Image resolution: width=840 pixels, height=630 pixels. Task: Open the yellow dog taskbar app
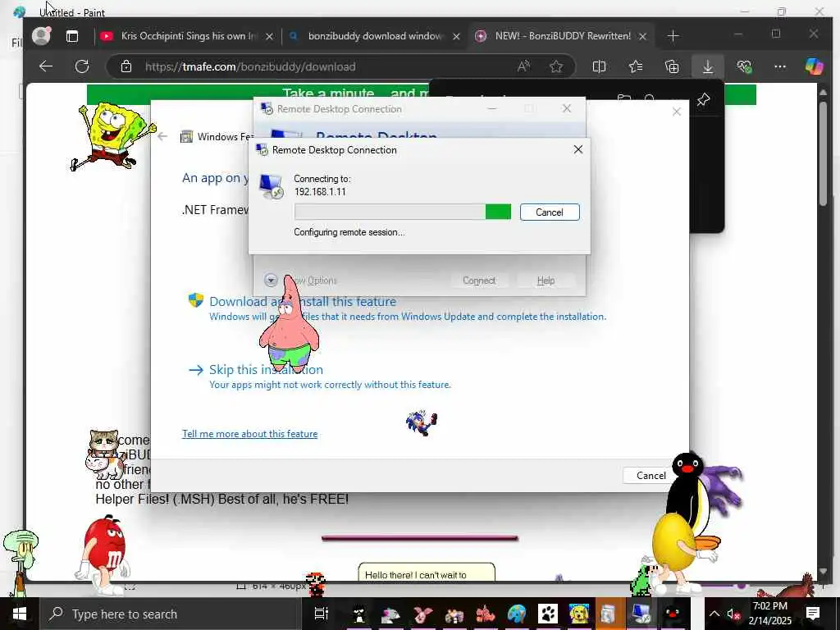click(x=578, y=614)
